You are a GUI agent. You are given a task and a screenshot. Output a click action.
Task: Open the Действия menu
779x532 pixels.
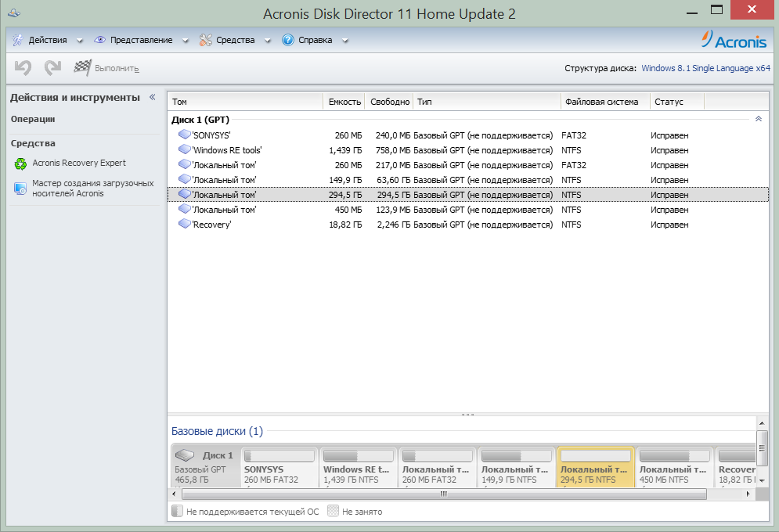click(x=48, y=40)
